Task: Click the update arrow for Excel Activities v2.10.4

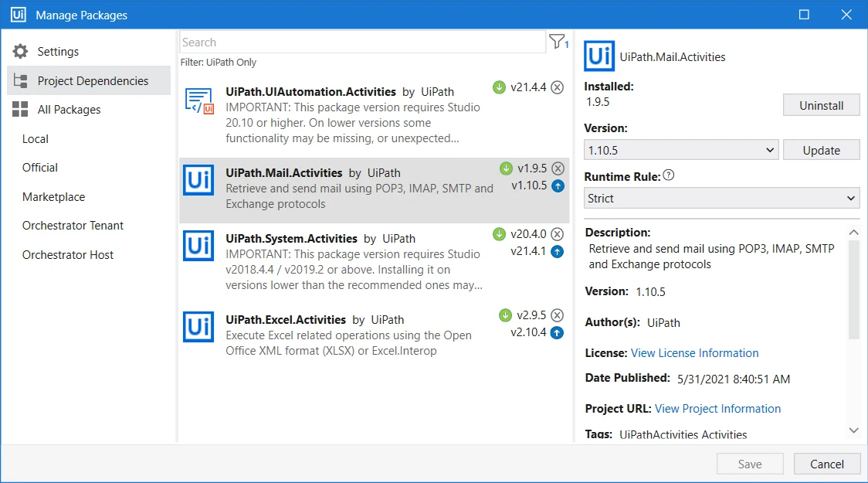Action: [558, 333]
